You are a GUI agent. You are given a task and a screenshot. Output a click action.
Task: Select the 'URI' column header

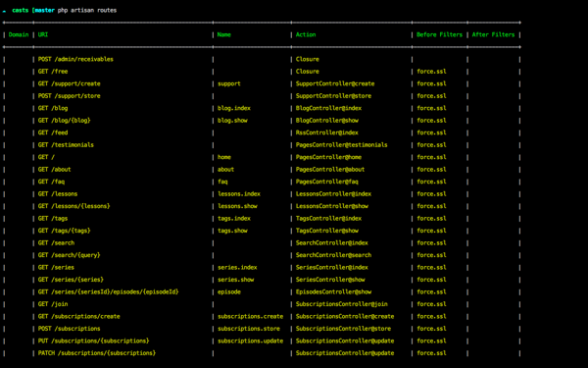43,34
